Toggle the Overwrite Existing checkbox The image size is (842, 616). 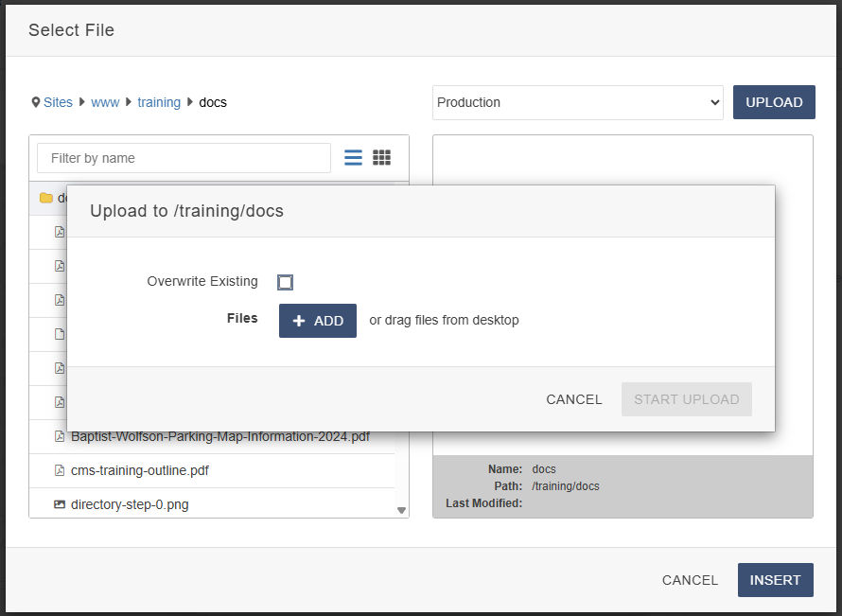click(x=285, y=282)
